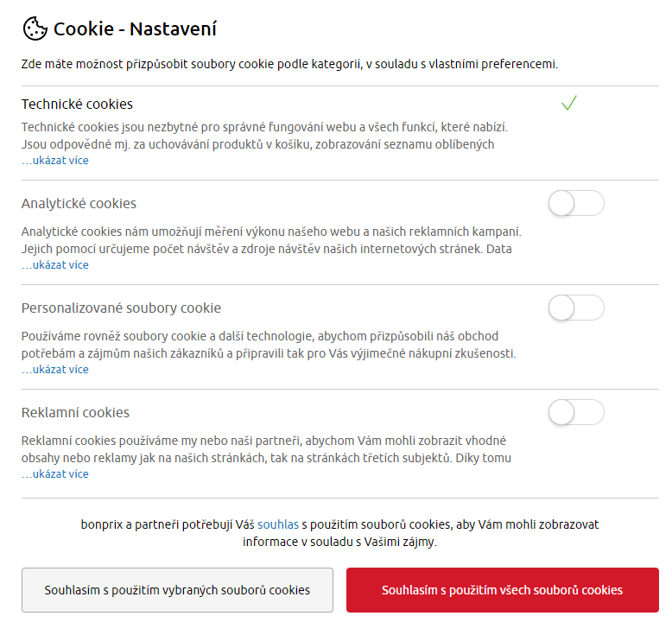The image size is (672, 635).
Task: Click the green checkmark for Technické cookies
Action: coord(569,103)
